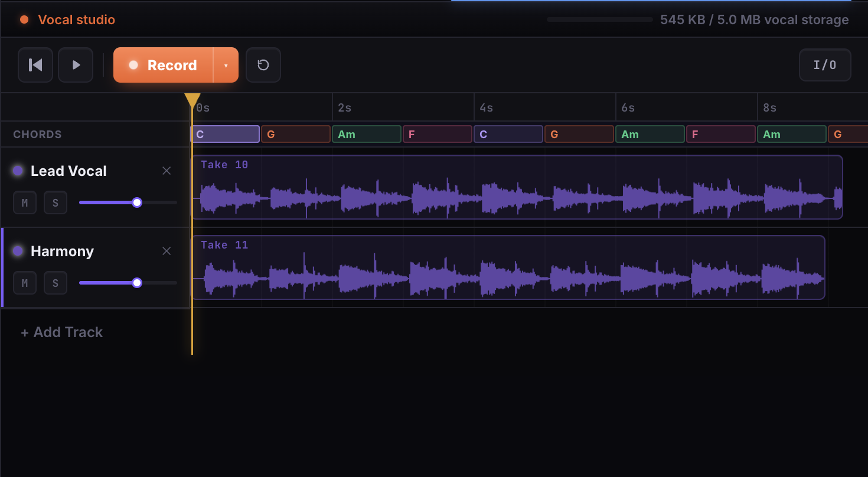Viewport: 868px width, 477px height.
Task: Click the yellow playhead marker
Action: 192,100
